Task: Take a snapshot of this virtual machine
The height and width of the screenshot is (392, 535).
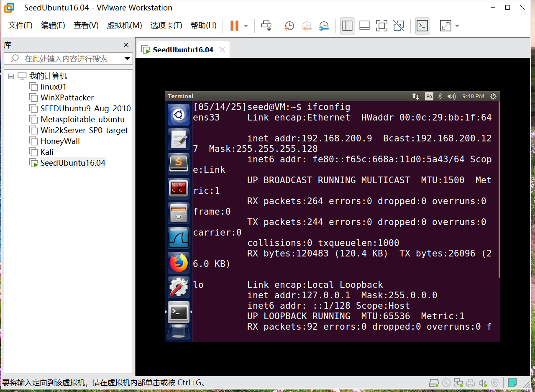Action: tap(289, 26)
